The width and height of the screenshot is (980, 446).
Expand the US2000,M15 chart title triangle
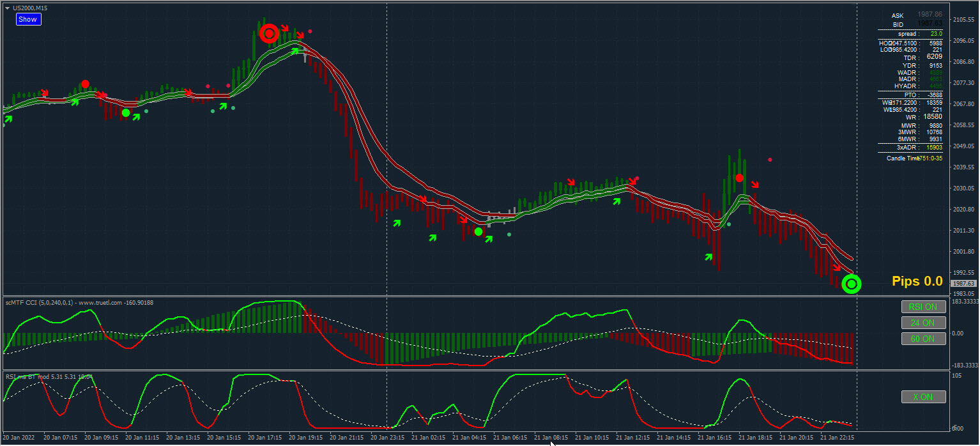coord(7,8)
